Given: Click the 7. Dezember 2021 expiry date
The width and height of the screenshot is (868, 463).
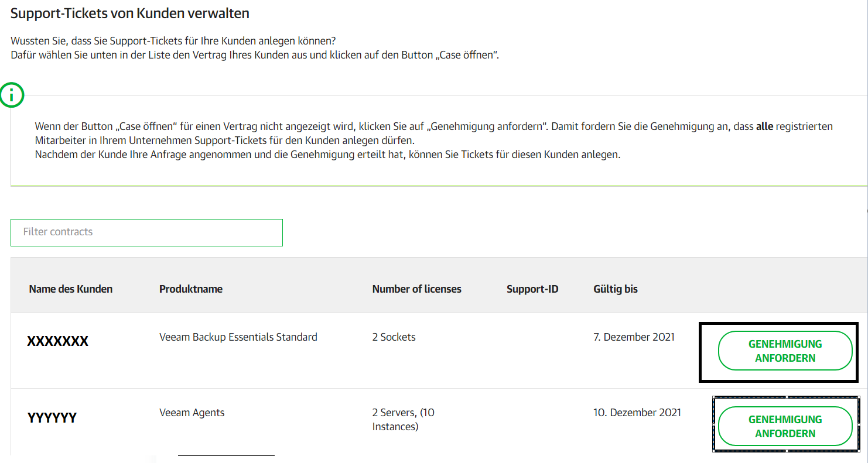Looking at the screenshot, I should [634, 337].
